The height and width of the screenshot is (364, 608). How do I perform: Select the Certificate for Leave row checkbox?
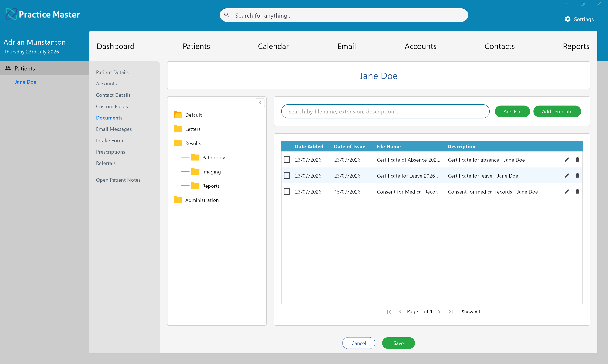pos(287,176)
